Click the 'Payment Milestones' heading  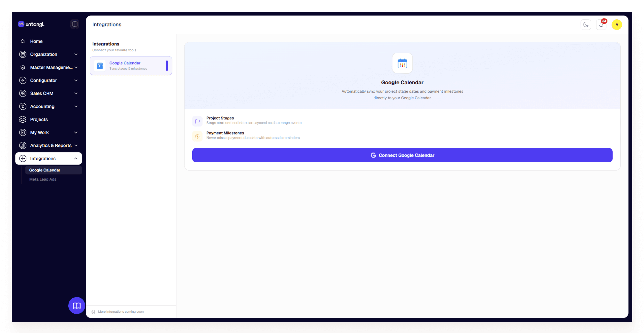(225, 133)
